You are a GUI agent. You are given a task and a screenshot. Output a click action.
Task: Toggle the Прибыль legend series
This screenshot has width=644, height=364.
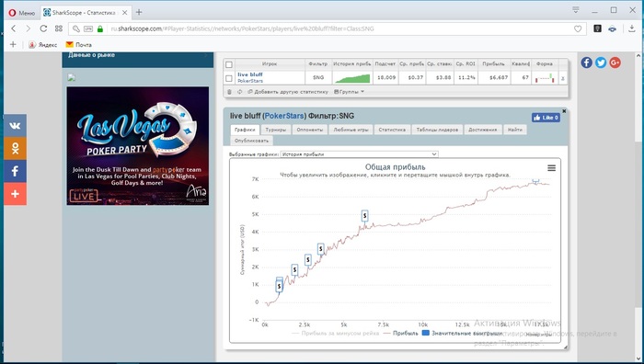click(x=400, y=334)
